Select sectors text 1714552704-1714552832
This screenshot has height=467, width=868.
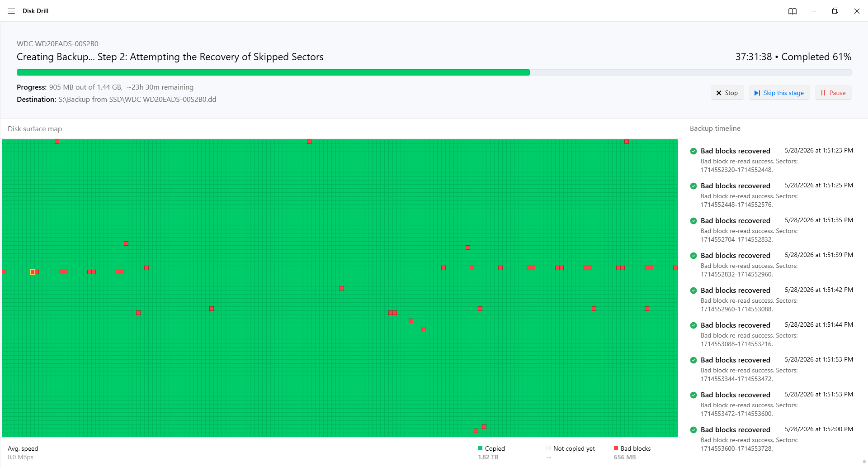736,240
